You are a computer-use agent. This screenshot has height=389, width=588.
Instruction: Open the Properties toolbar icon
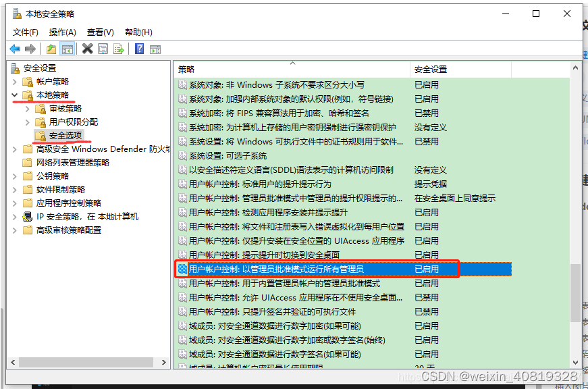pyautogui.click(x=103, y=49)
